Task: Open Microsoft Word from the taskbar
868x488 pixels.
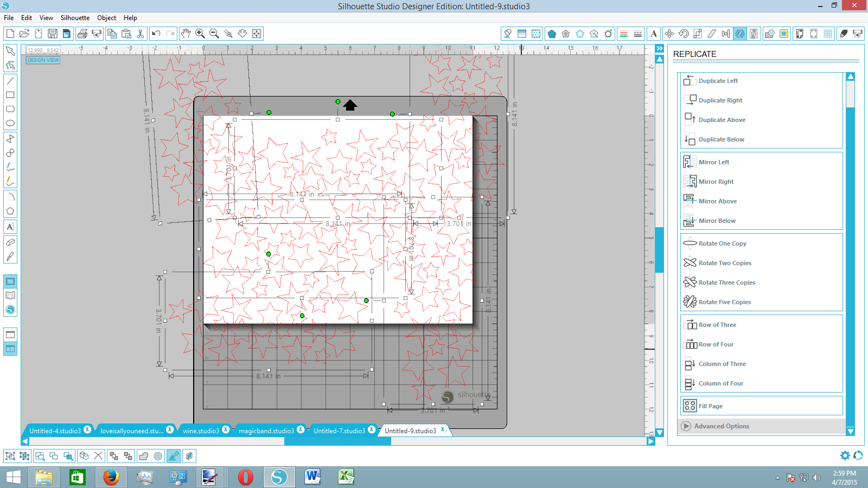Action: pos(312,477)
